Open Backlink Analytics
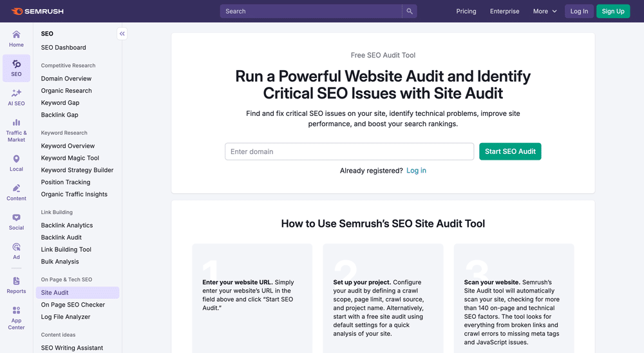This screenshot has height=353, width=644. point(67,225)
